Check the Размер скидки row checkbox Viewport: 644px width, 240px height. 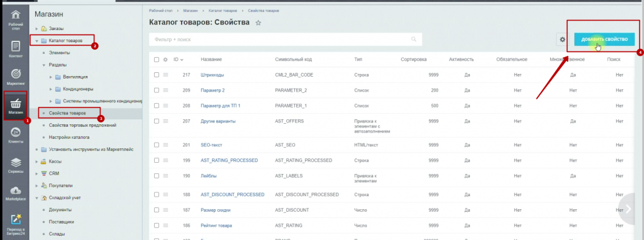[x=157, y=210]
